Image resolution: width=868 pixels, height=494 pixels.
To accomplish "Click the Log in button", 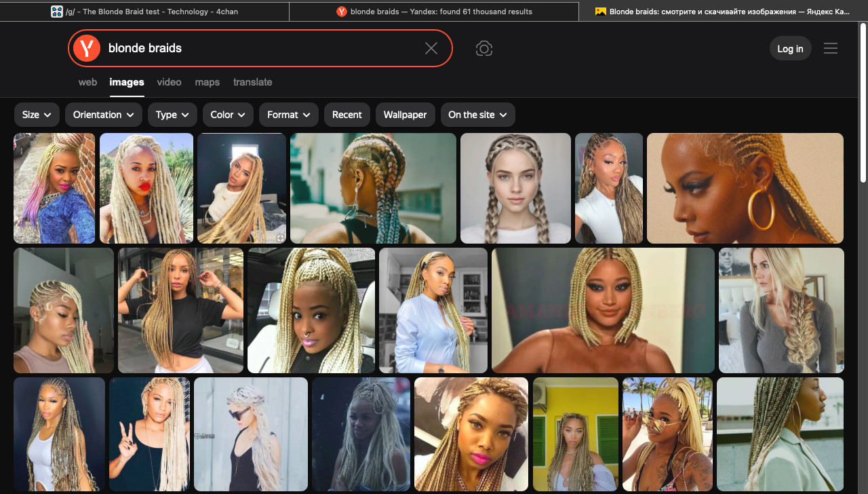I will pos(790,48).
